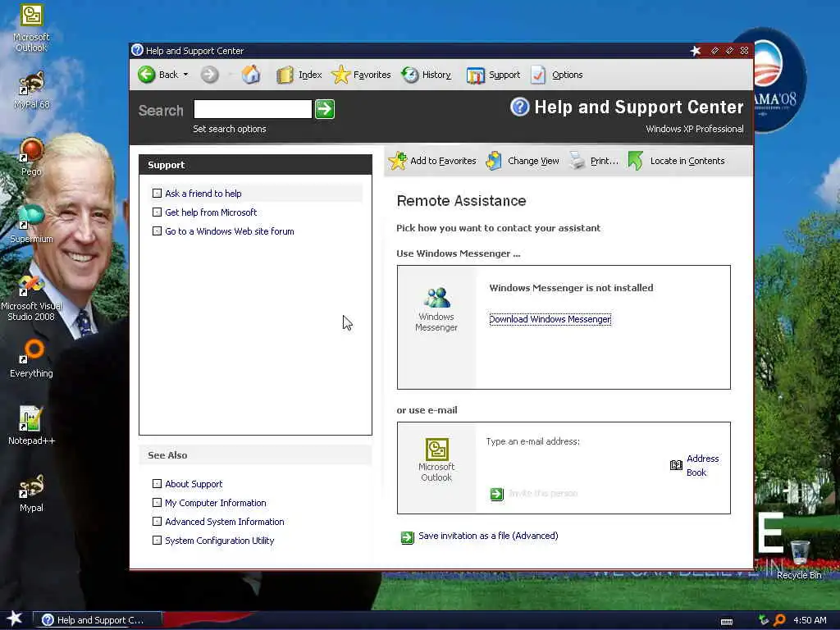The height and width of the screenshot is (630, 840).
Task: Open Options in the toolbar
Action: click(x=556, y=75)
